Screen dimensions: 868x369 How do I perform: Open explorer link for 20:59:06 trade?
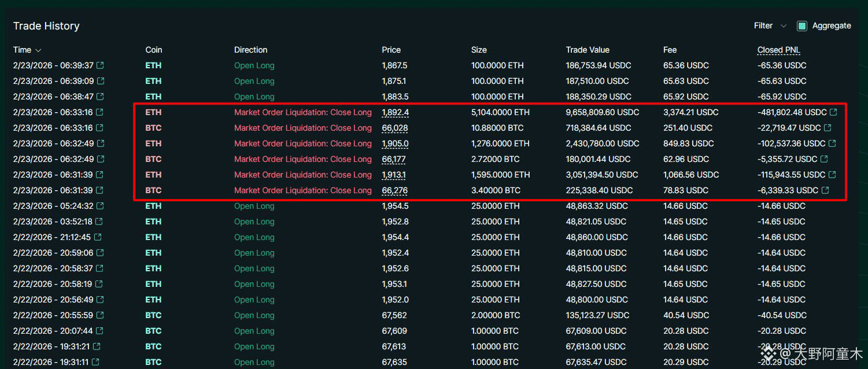(x=101, y=253)
